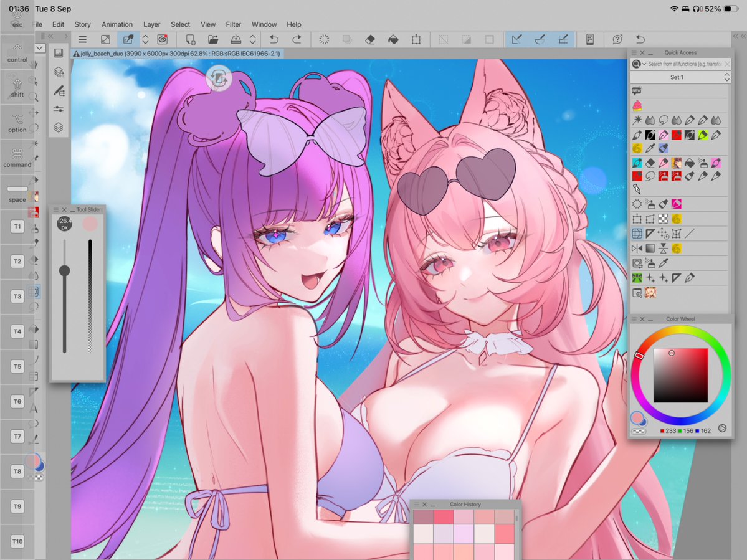Viewport: 747px width, 560px height.
Task: Expand the Set 1 dropdown in Quick Access
Action: [x=680, y=77]
